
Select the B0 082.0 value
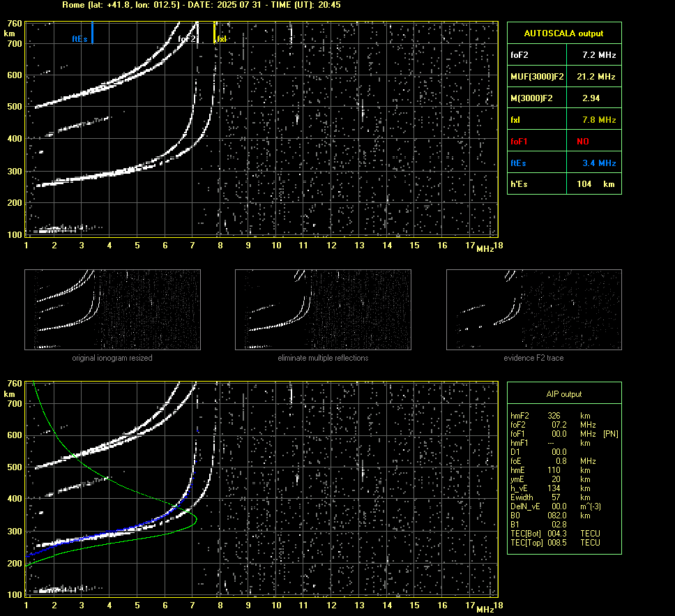557,516
